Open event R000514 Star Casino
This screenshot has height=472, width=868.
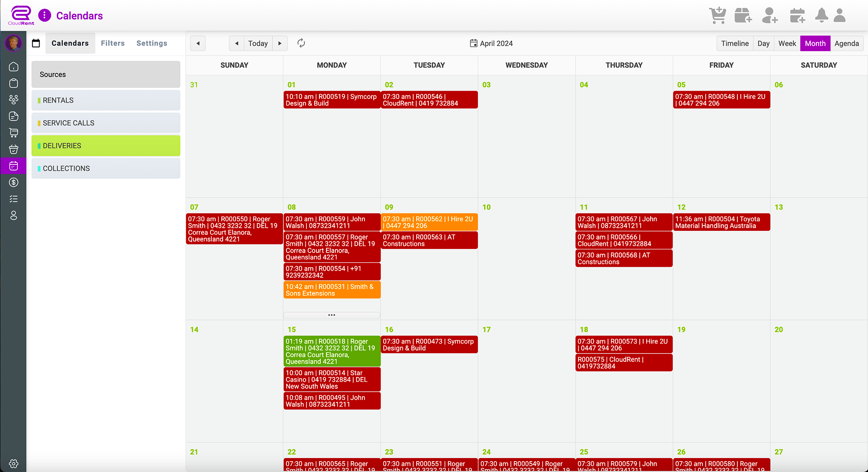[332, 379]
